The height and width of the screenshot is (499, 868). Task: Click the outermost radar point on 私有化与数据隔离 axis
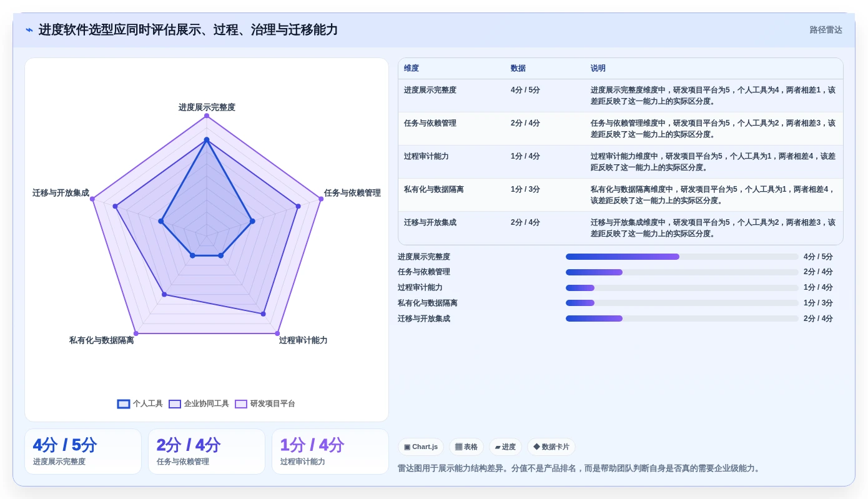pos(136,333)
